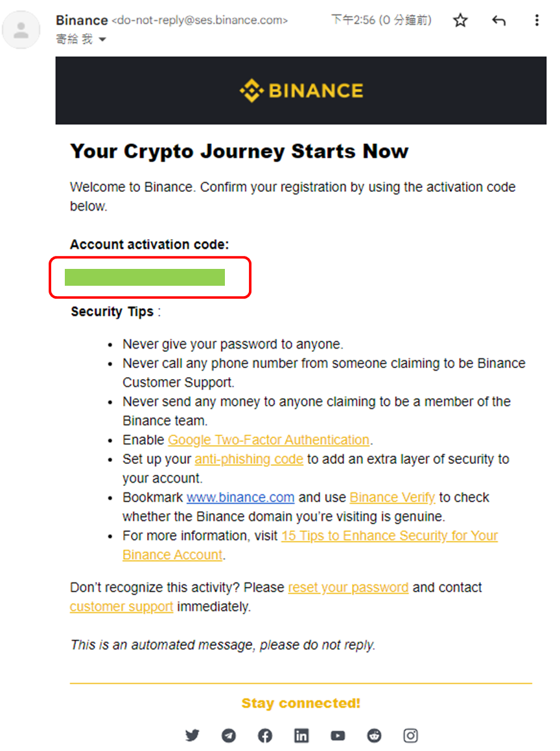Open the Binance Verify link
The width and height of the screenshot is (560, 751).
tap(392, 497)
